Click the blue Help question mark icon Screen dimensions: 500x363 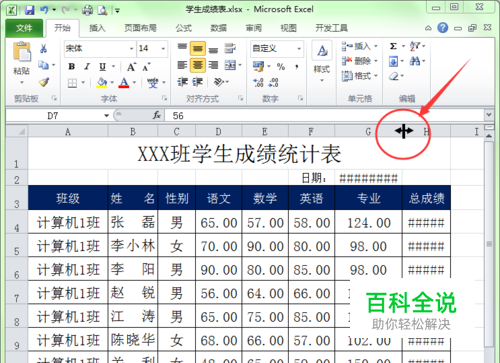pyautogui.click(x=443, y=28)
